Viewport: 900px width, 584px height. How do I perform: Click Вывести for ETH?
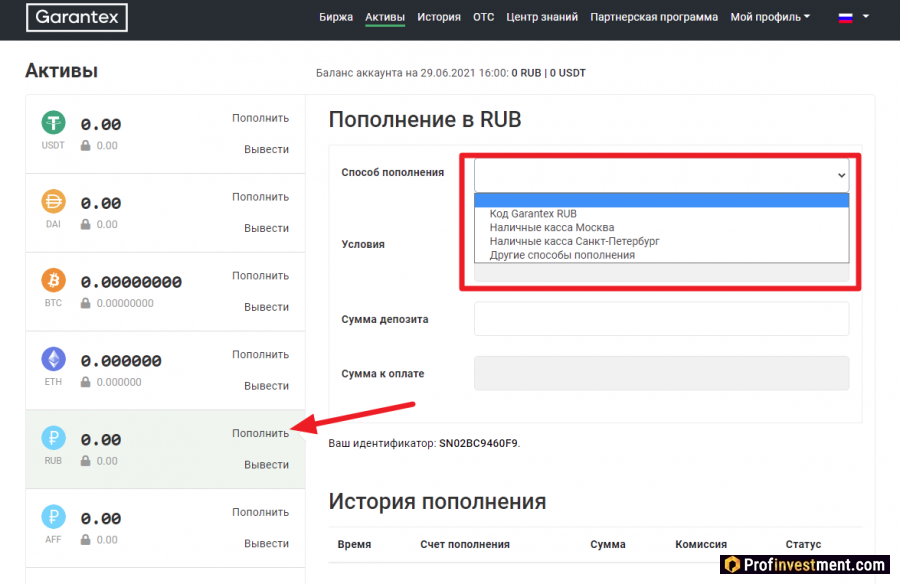pyautogui.click(x=266, y=386)
